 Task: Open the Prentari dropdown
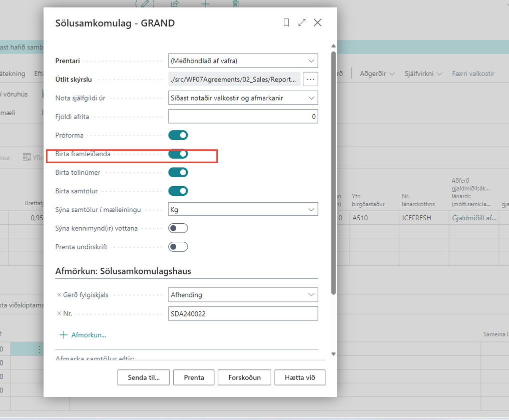click(x=243, y=61)
